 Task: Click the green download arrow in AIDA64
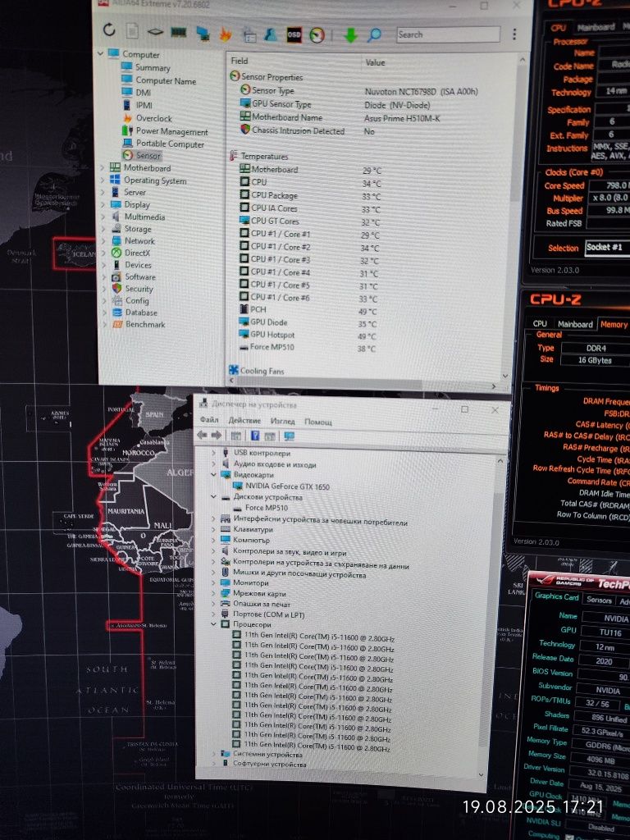point(350,35)
